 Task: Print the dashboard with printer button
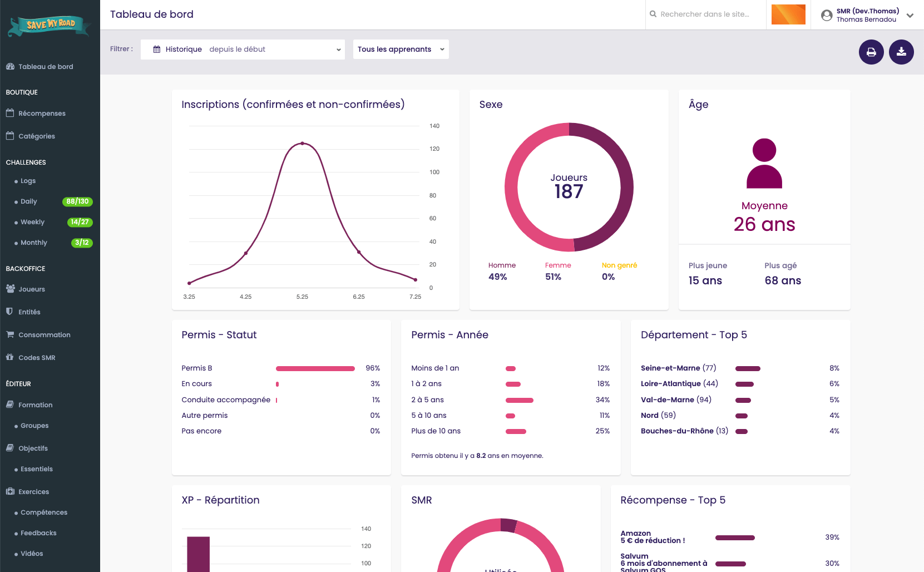(x=871, y=52)
